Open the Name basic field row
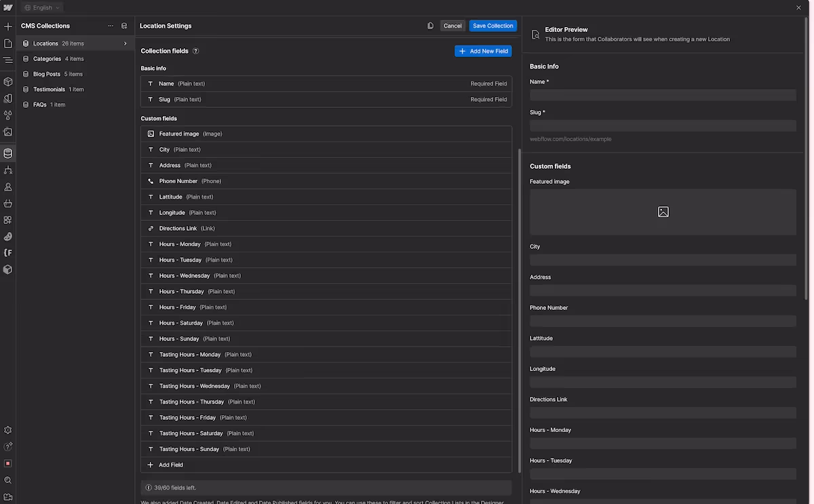Screen dimensions: 814x504 point(326,83)
